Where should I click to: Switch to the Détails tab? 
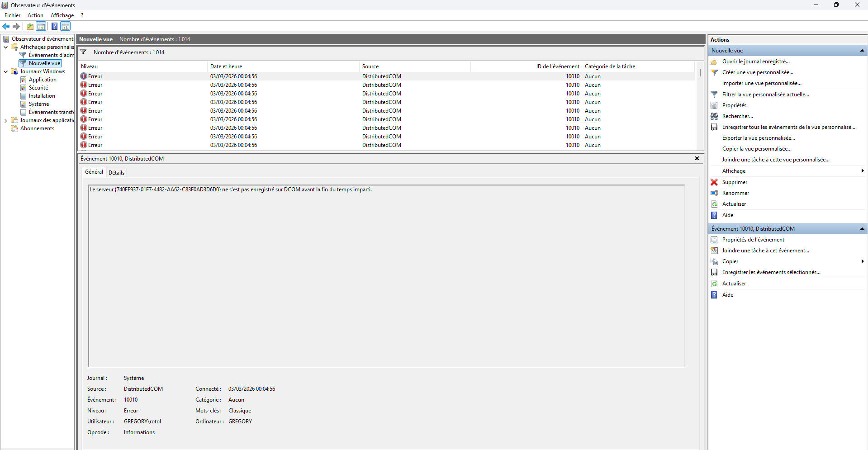point(116,172)
